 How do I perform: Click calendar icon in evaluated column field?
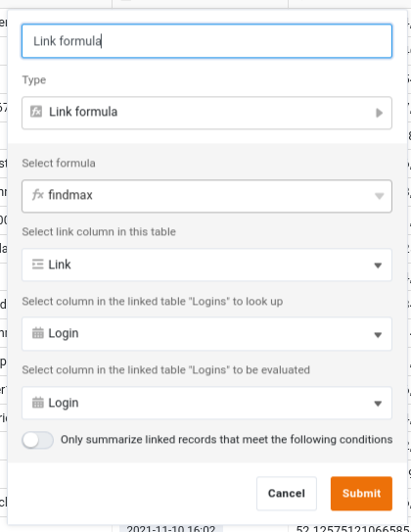tap(37, 403)
